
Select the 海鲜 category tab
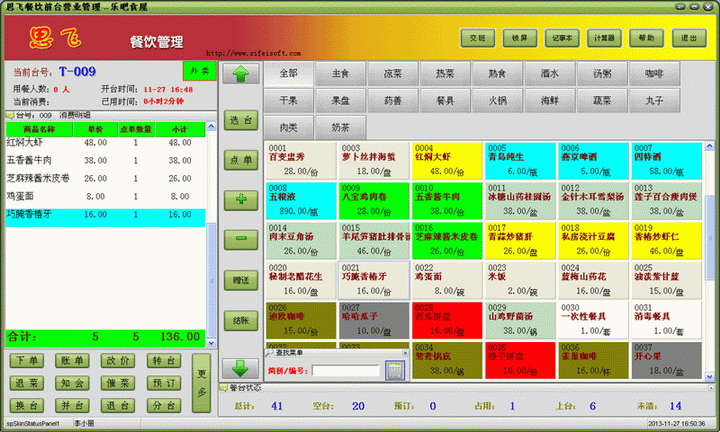pyautogui.click(x=550, y=101)
